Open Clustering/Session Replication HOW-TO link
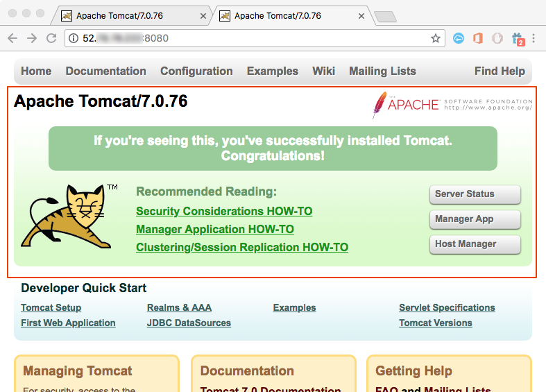546x392 pixels. tap(242, 247)
